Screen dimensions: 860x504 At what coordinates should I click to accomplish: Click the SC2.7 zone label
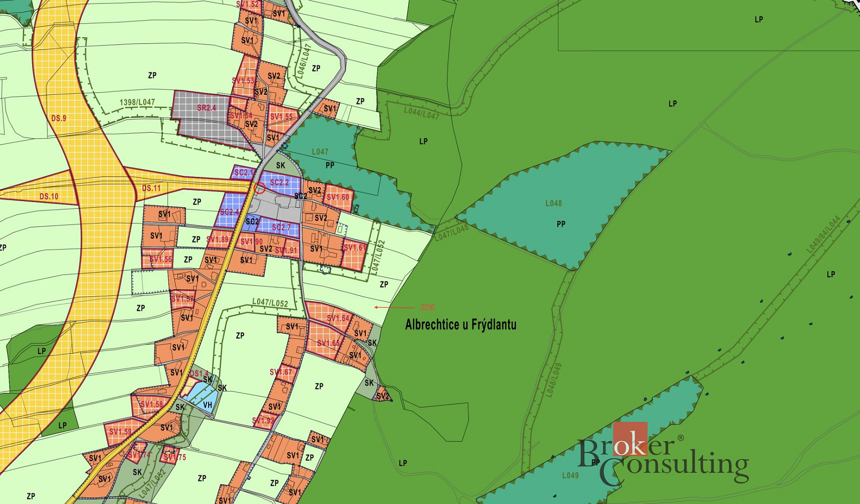coord(281,227)
